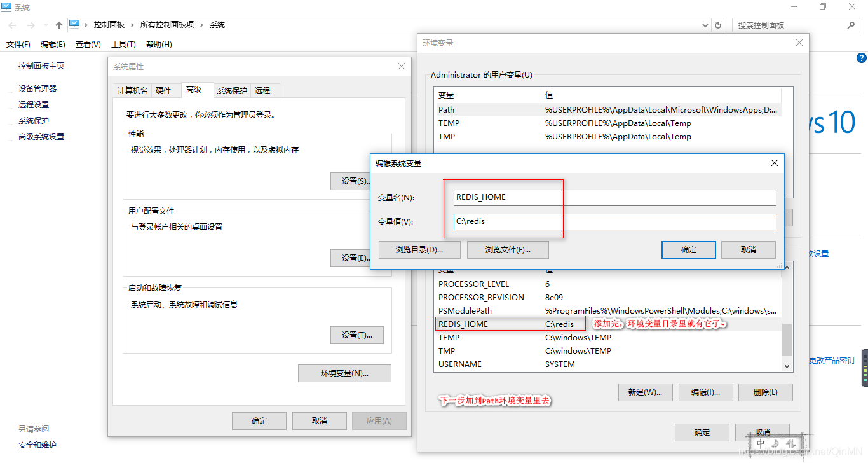The height and width of the screenshot is (463, 868).
Task: Click 设置(T) startup and recovery button
Action: coord(356,335)
